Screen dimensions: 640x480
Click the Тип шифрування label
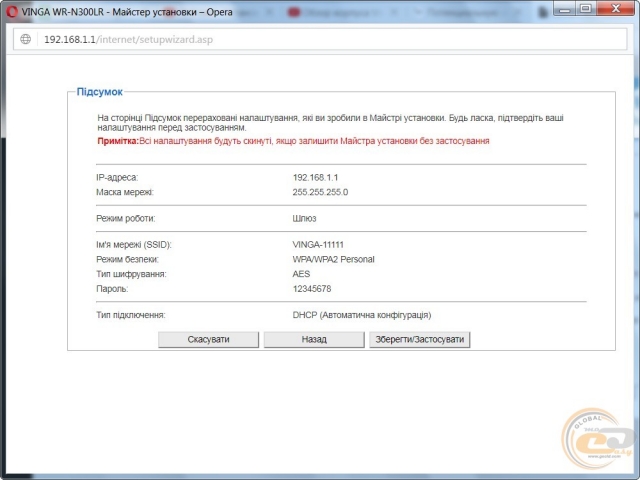pyautogui.click(x=131, y=274)
